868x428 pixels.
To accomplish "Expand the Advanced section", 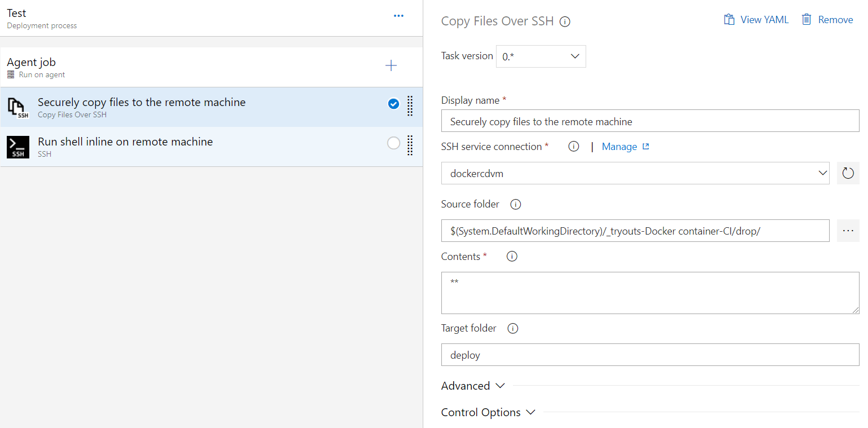I will pyautogui.click(x=473, y=386).
